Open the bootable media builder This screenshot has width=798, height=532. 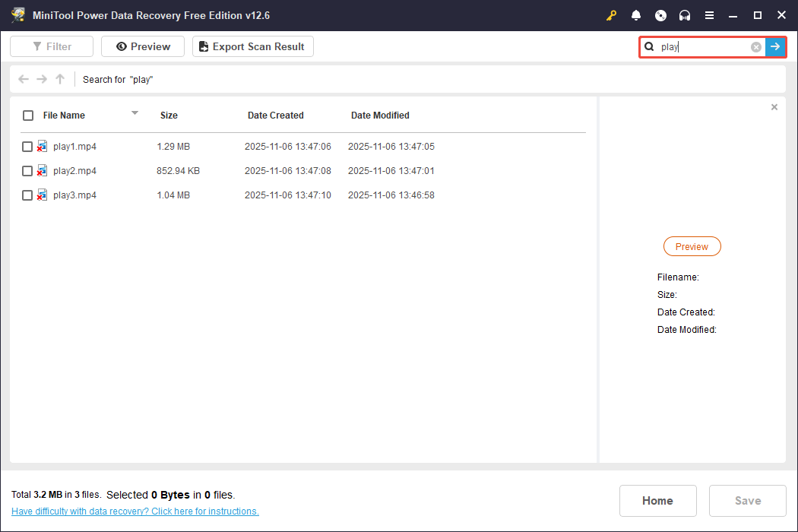click(x=660, y=15)
